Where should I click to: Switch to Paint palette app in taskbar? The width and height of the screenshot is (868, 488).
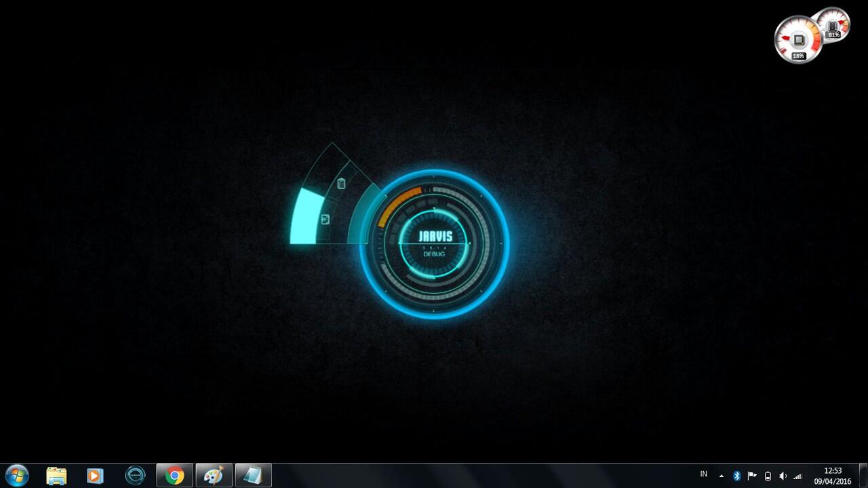click(x=214, y=476)
